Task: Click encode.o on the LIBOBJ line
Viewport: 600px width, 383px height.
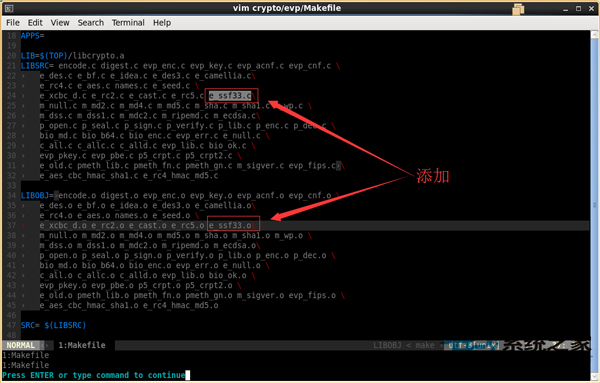Action: pyautogui.click(x=77, y=196)
